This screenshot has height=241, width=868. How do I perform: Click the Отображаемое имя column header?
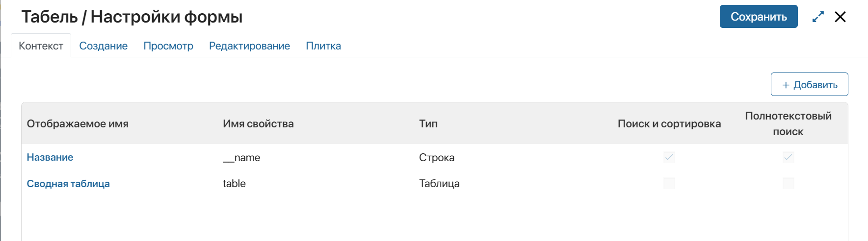[78, 124]
